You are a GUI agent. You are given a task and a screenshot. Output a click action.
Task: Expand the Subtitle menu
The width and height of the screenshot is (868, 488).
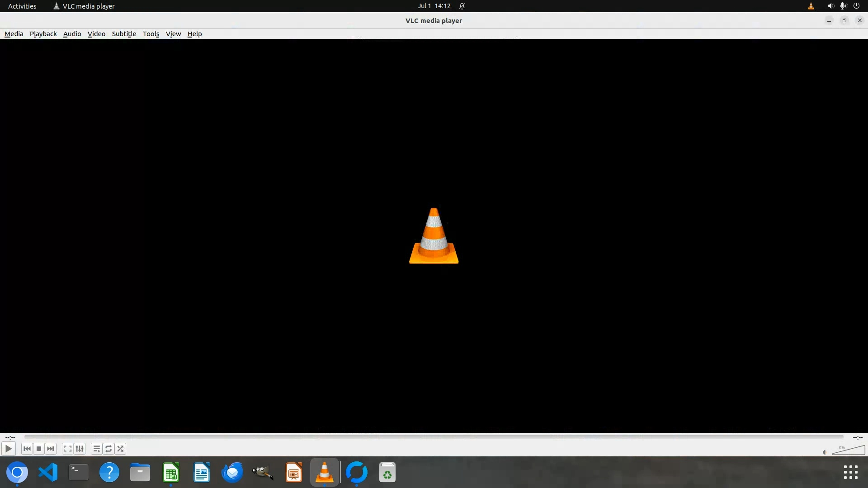coord(124,34)
